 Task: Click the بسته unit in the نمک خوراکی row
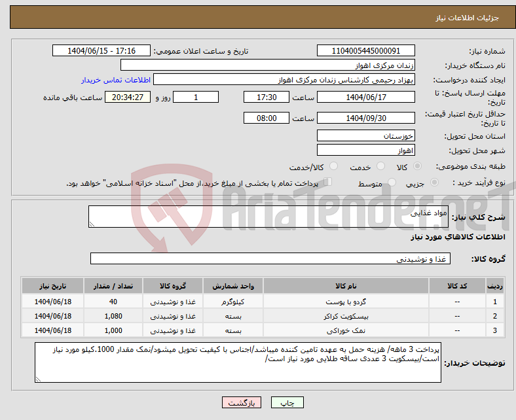(233, 330)
